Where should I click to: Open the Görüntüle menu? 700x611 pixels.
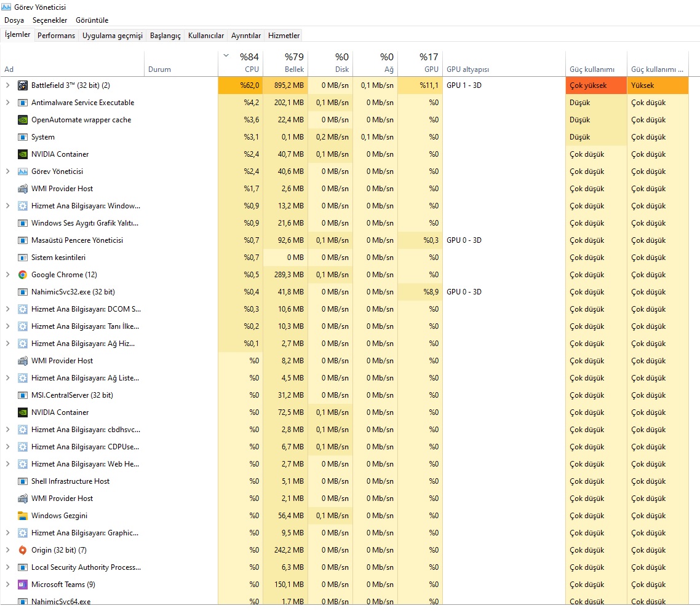92,20
